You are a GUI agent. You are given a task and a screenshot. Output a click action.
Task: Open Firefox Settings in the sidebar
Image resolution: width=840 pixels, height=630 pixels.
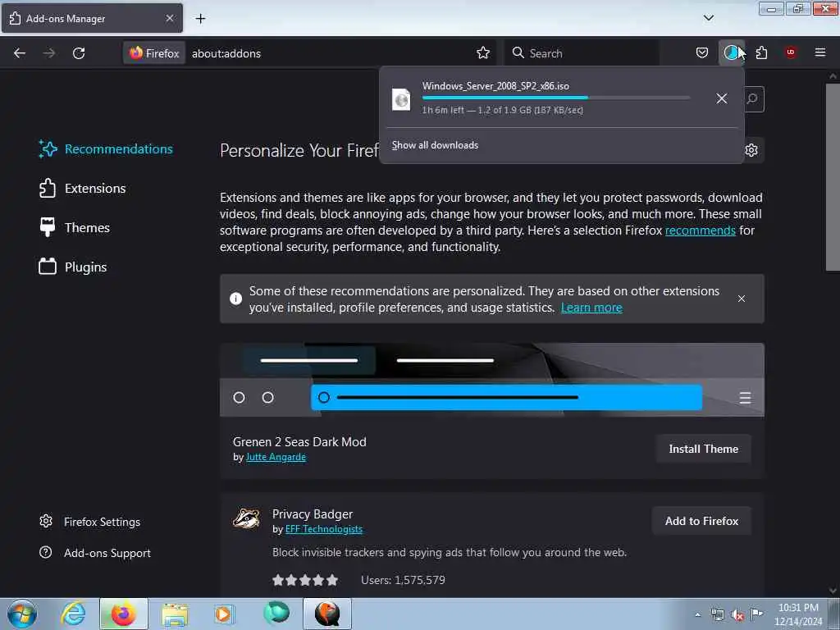point(89,522)
